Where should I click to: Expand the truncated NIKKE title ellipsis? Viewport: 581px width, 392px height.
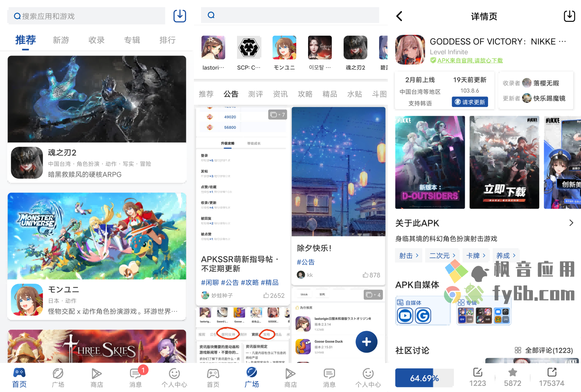click(x=563, y=41)
